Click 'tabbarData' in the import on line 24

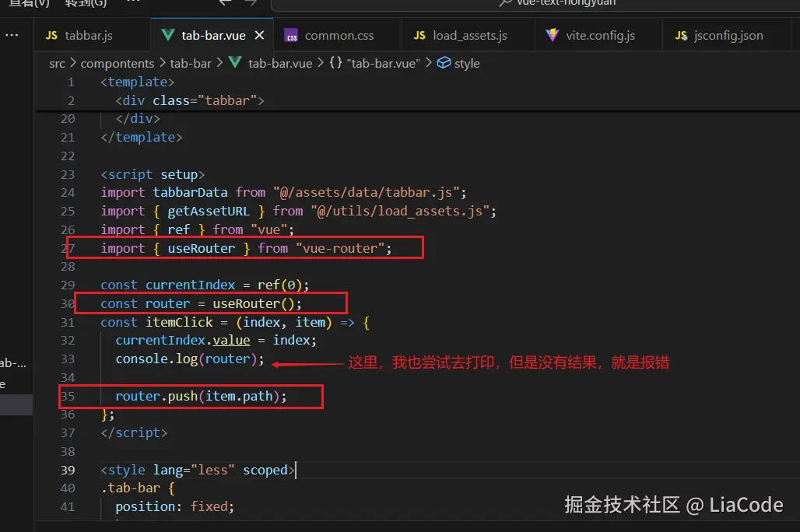tap(190, 192)
